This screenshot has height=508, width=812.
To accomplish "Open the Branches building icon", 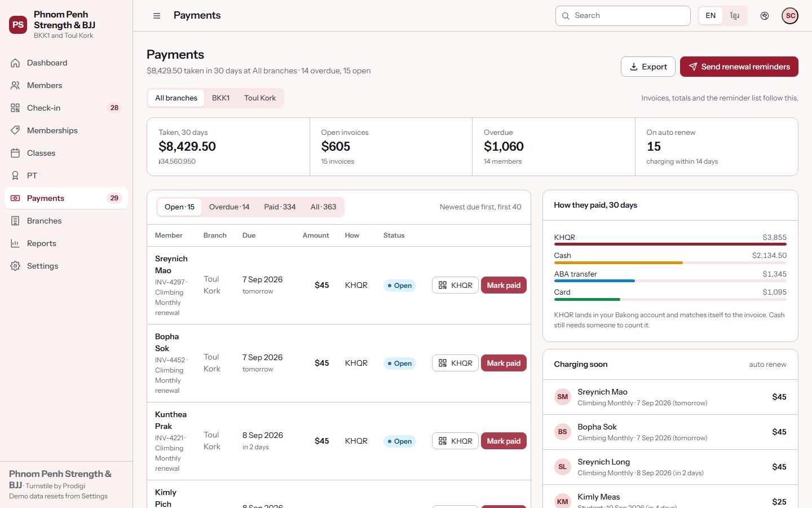I will (15, 221).
